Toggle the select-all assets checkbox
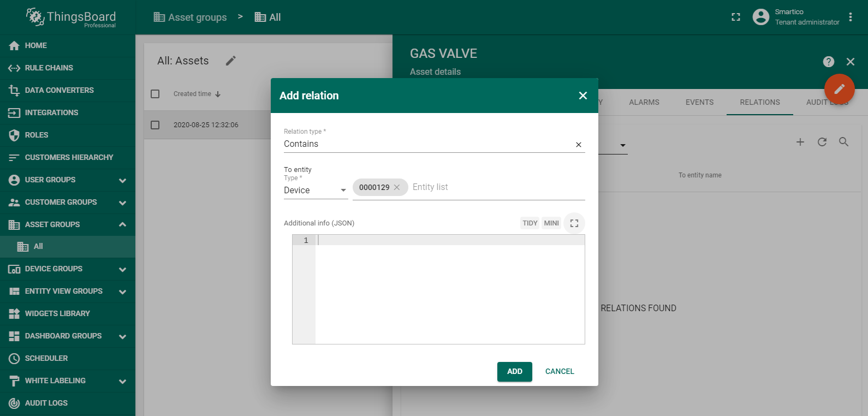Viewport: 868px width, 416px height. (x=155, y=94)
